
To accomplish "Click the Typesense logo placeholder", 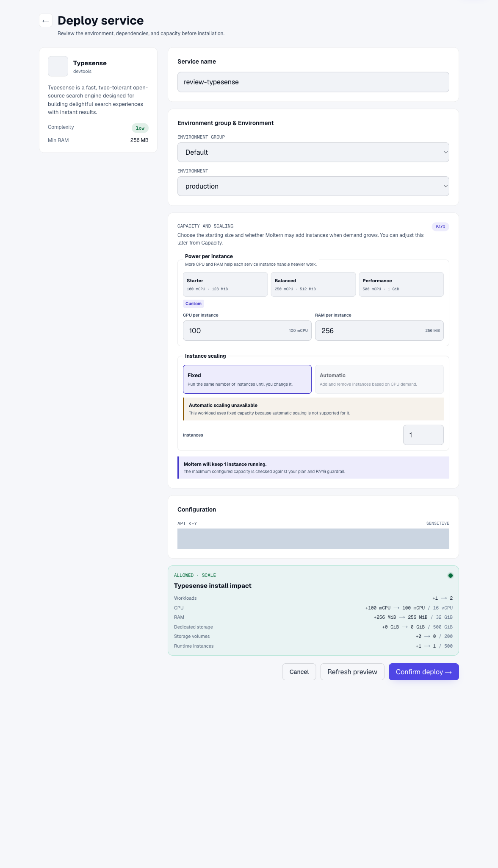I will tap(58, 67).
